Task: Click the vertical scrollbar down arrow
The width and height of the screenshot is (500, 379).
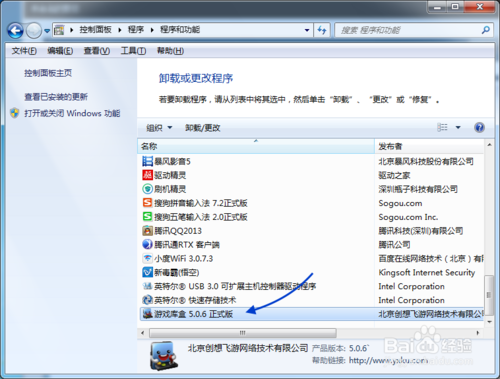Action: point(489,322)
